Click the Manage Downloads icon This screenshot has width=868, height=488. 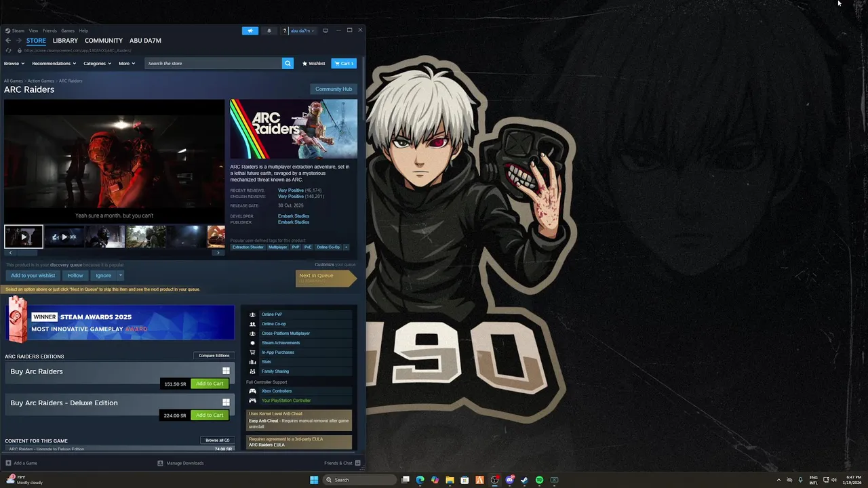coord(161,463)
